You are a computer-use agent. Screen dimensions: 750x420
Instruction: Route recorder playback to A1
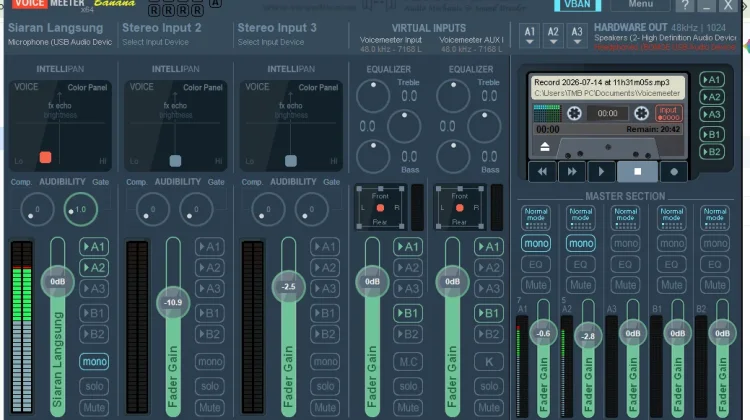(712, 80)
